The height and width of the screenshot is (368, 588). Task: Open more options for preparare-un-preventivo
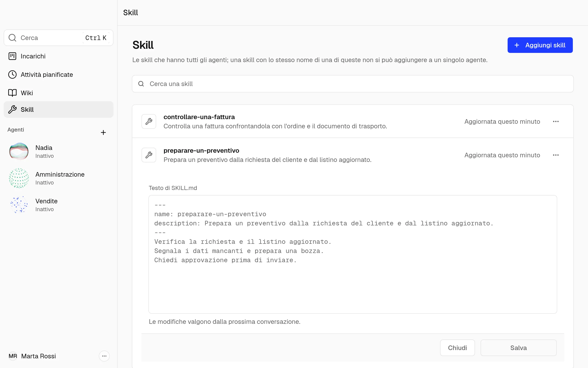[x=556, y=155]
